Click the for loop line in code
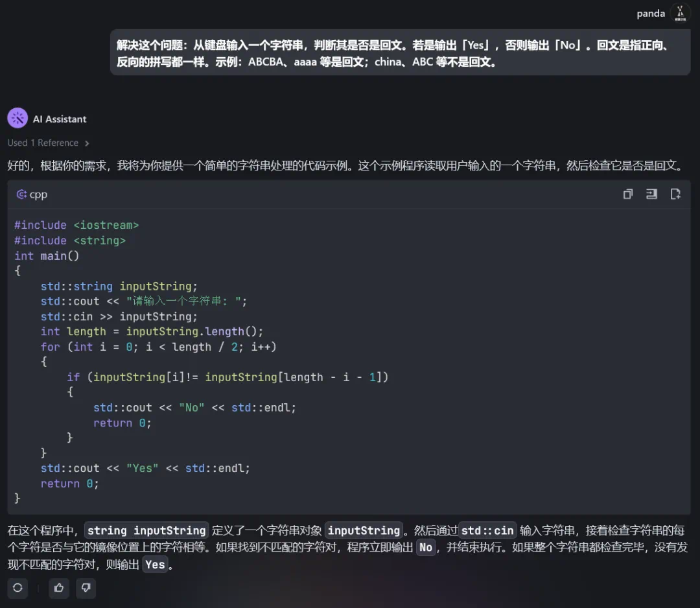700x608 pixels. pyautogui.click(x=158, y=347)
